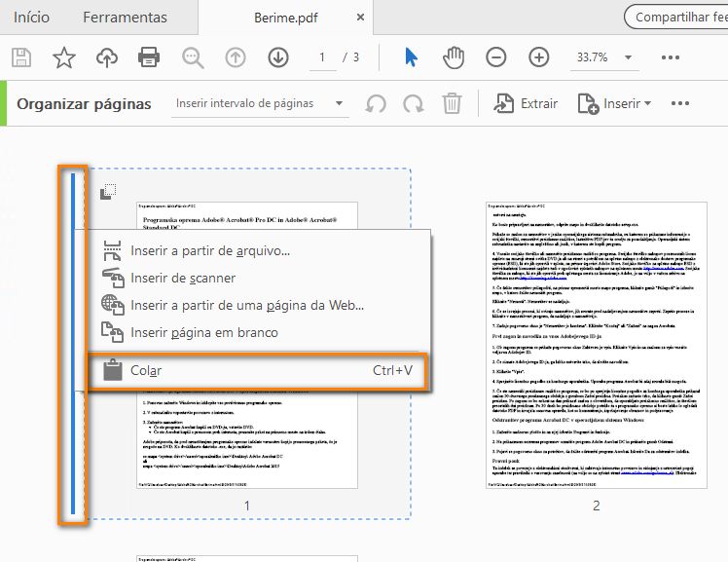Open the top toolbar more options ellipsis
The image size is (728, 562).
click(x=671, y=57)
